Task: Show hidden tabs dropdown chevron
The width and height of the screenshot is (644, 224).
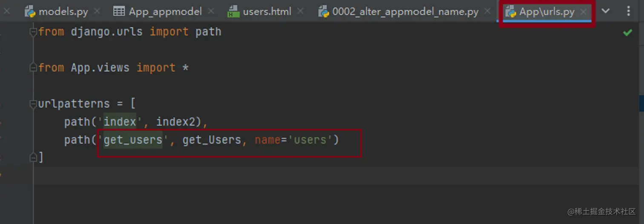Action: 605,11
